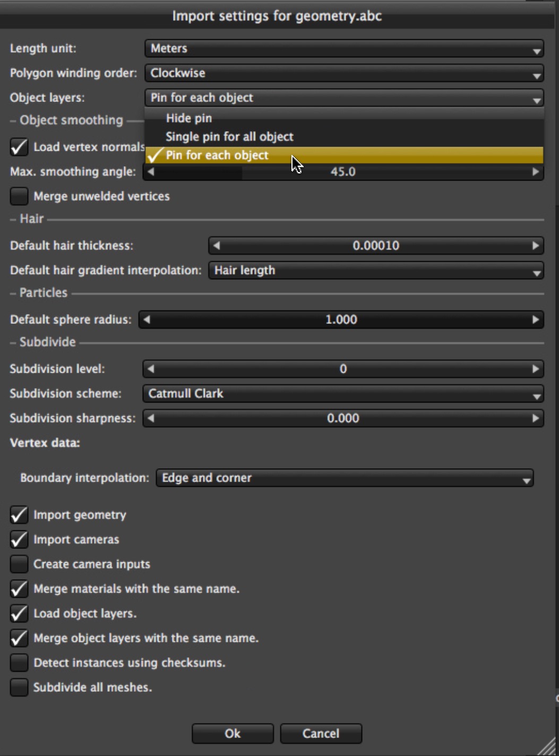Increase Default hair thickness with right arrow
Screen dimensions: 559x756
536,246
